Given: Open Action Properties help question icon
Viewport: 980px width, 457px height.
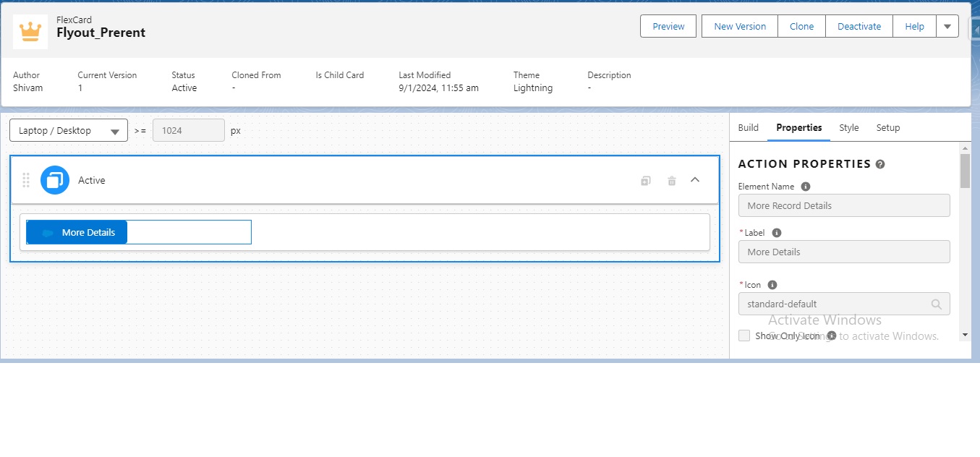Looking at the screenshot, I should [880, 164].
